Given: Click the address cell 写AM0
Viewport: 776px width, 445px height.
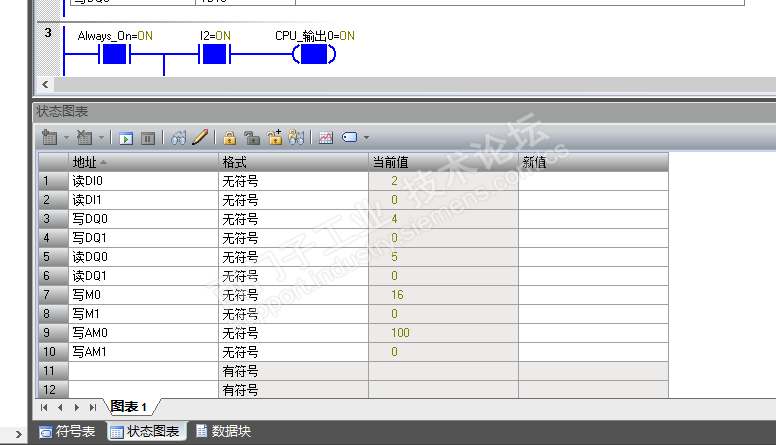Looking at the screenshot, I should click(143, 333).
